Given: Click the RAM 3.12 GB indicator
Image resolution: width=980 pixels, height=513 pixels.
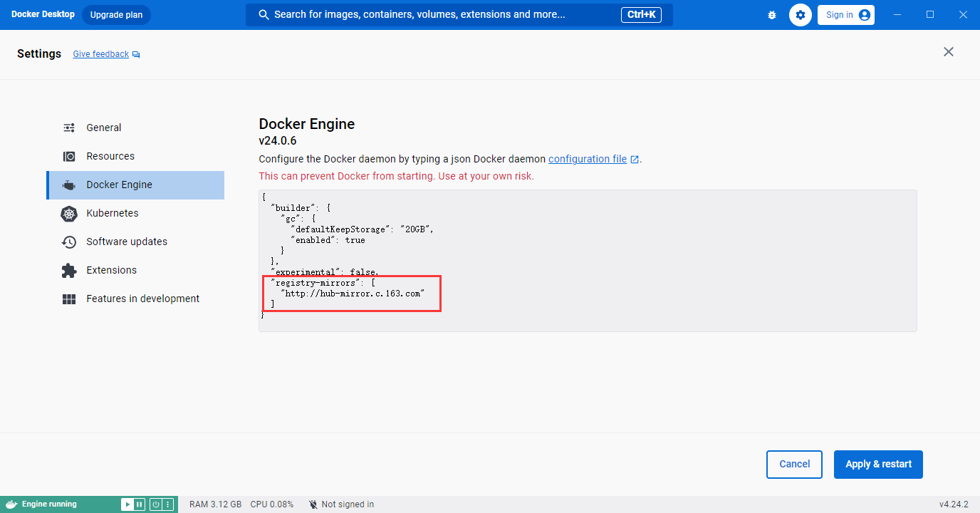Looking at the screenshot, I should [x=215, y=504].
